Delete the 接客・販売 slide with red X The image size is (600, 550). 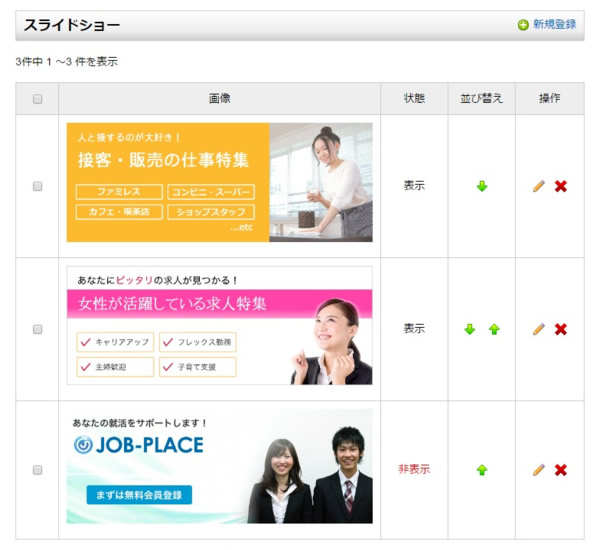tap(561, 186)
